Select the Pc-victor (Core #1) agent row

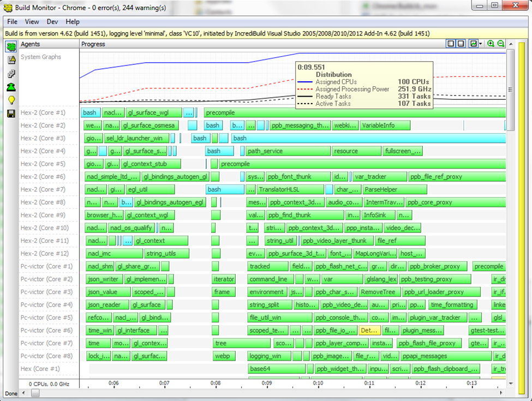pos(46,266)
